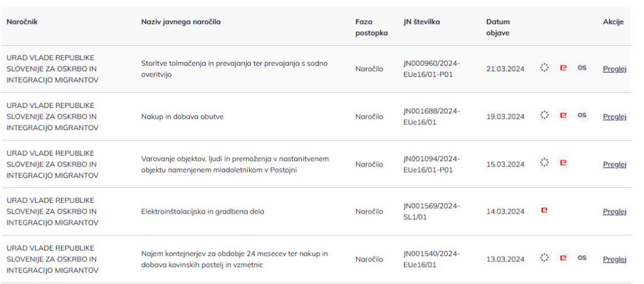
Task: Click the OS icon in the Storitve tolmačenja row
Action: tap(582, 68)
